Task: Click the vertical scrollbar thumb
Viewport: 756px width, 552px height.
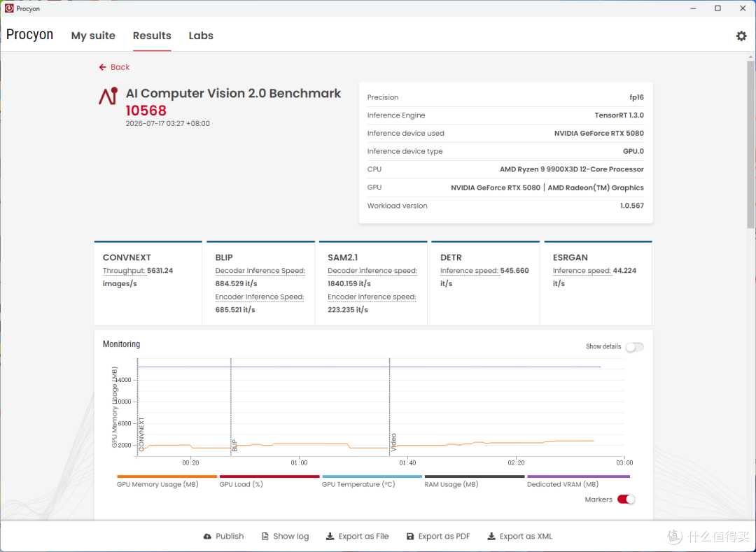Action: (x=751, y=145)
